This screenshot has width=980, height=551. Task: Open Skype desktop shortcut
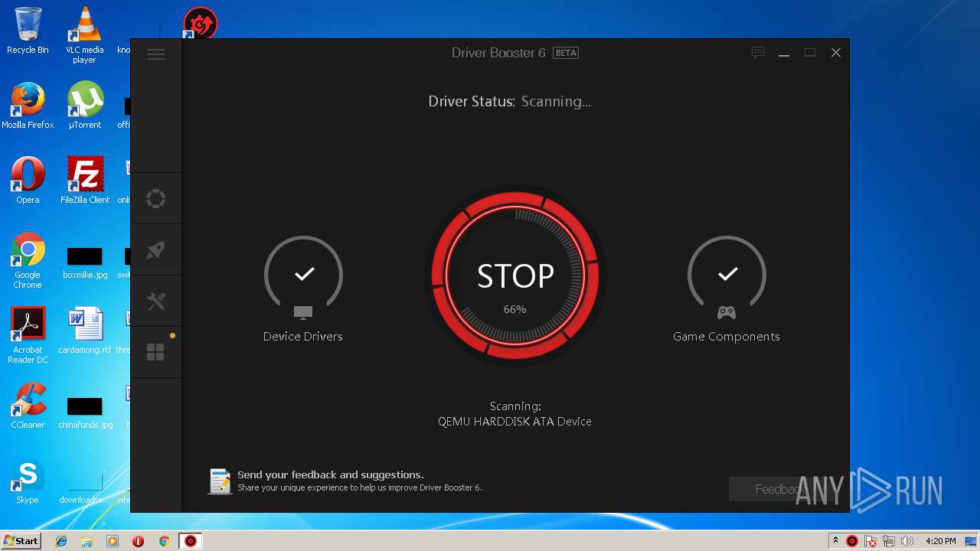[x=28, y=481]
